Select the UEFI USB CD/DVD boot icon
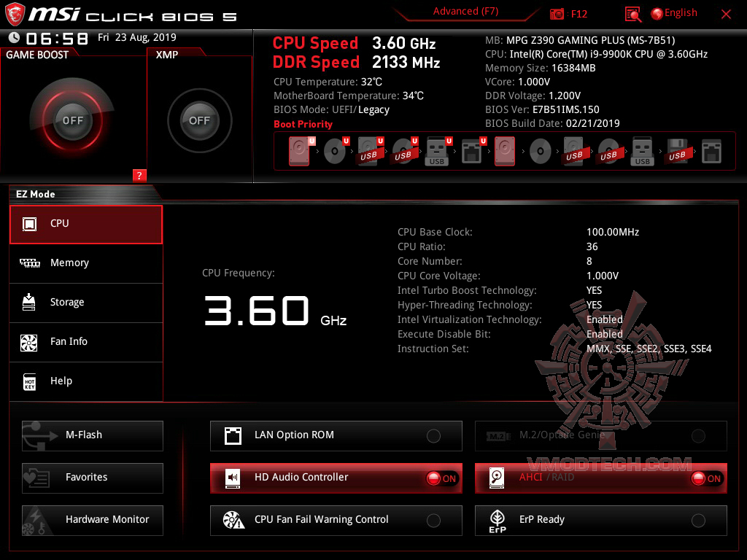 [404, 152]
